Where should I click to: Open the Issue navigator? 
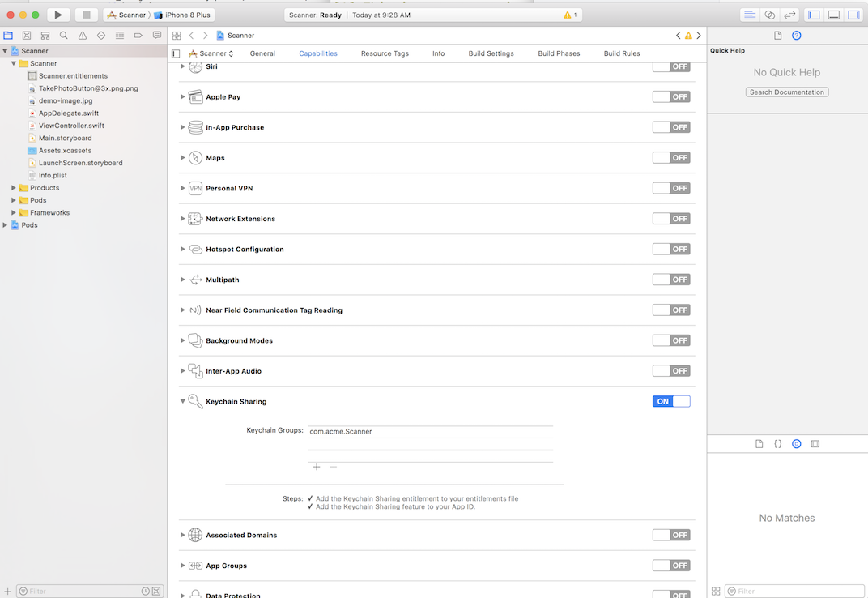pyautogui.click(x=83, y=36)
